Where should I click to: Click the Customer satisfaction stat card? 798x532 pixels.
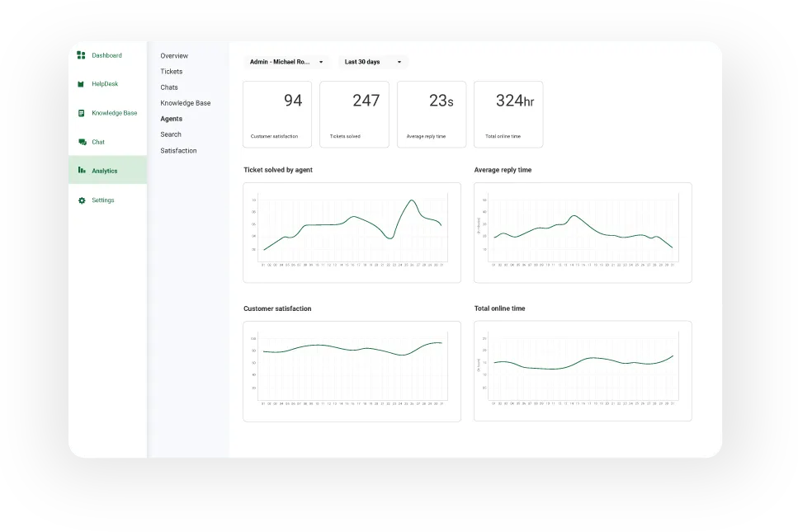coord(276,114)
